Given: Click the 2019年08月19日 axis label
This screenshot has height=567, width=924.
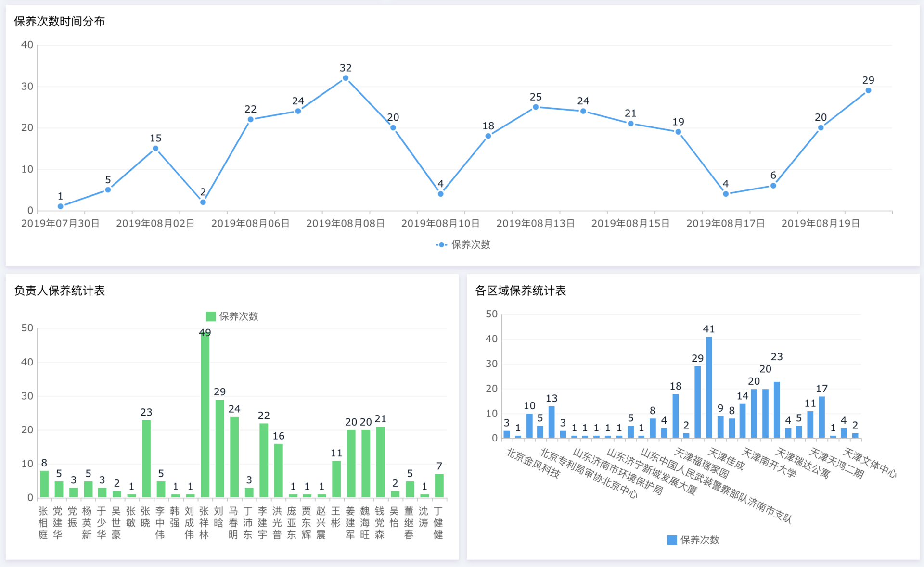Looking at the screenshot, I should [821, 224].
